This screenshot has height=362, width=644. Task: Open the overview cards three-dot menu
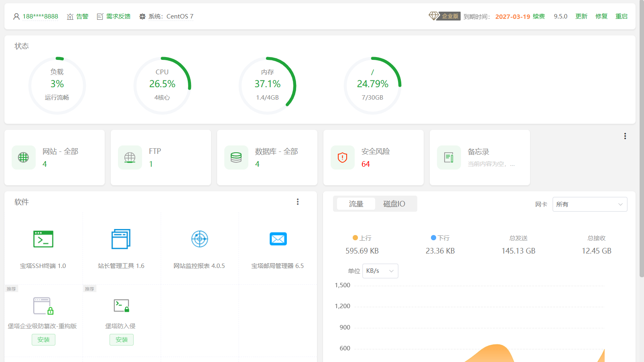click(625, 136)
